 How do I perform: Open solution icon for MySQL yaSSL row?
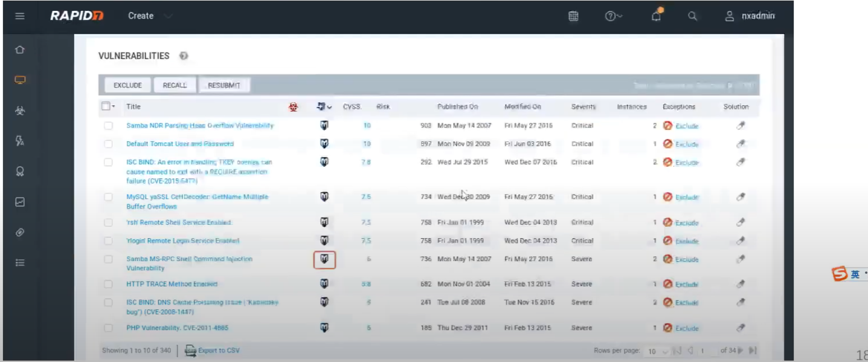pyautogui.click(x=741, y=197)
